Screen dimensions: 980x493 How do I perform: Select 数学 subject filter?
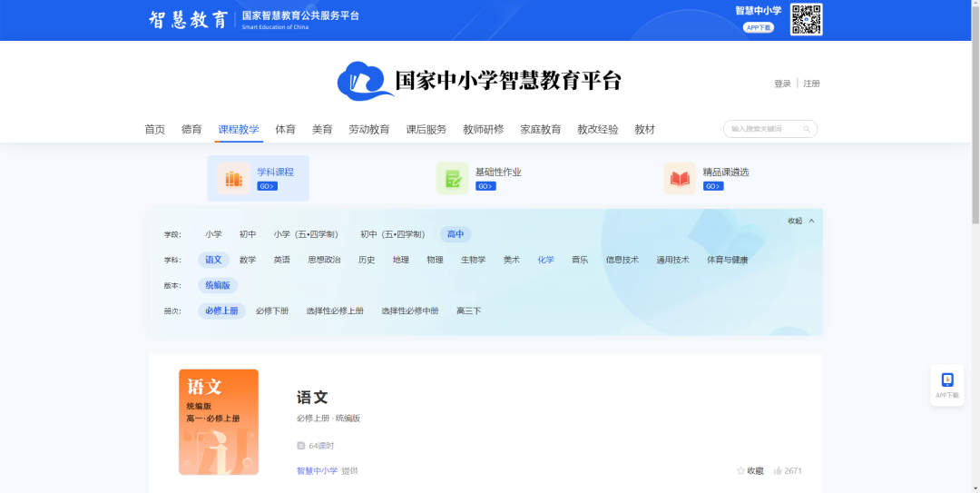248,261
